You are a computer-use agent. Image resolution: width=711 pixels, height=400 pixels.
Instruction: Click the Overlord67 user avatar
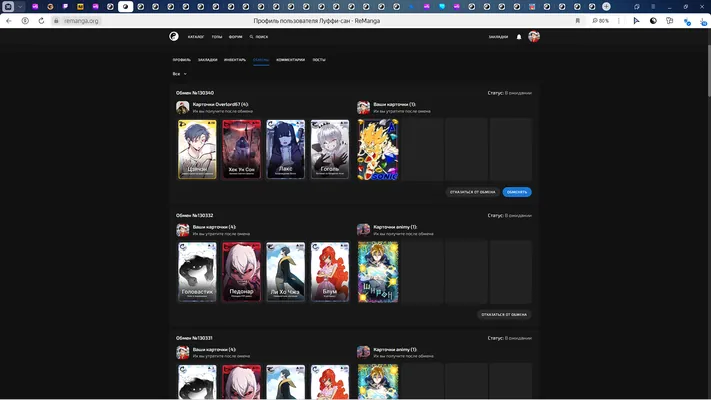click(x=183, y=107)
